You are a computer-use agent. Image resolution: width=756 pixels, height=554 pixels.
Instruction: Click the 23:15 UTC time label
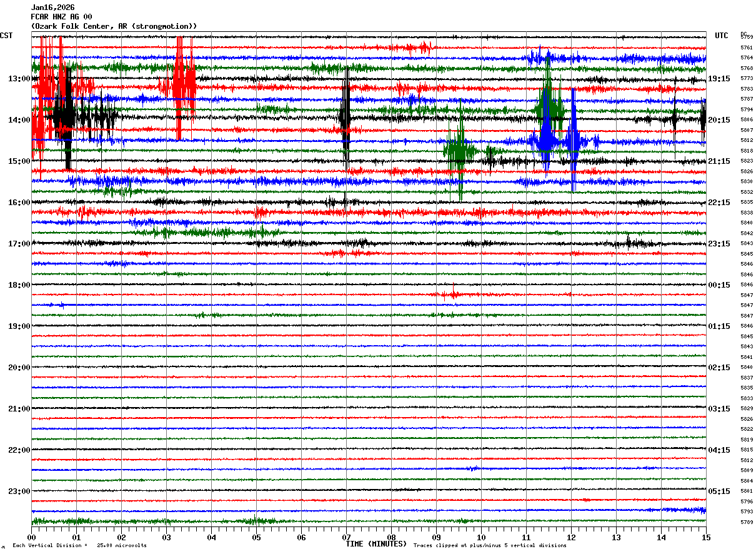719,244
